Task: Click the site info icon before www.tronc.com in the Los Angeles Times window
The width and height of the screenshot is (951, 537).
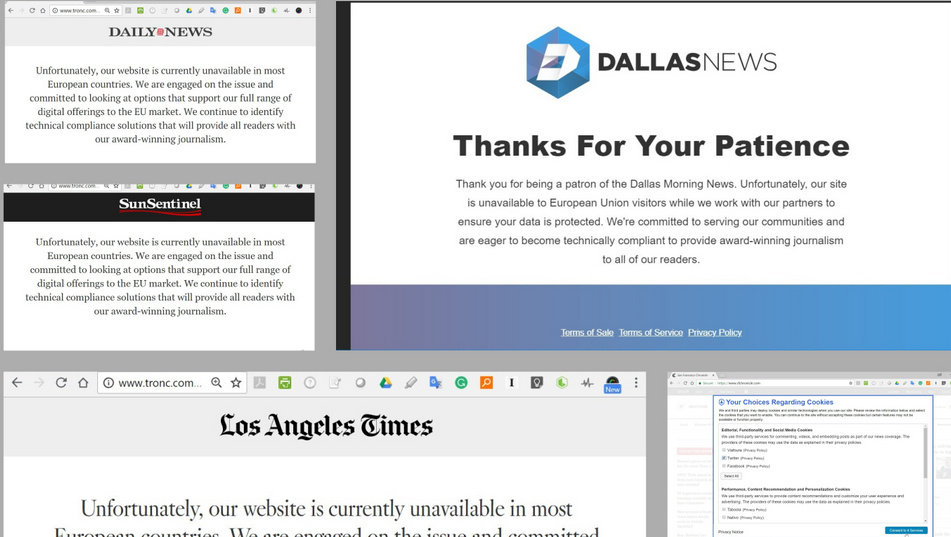Action: [108, 383]
